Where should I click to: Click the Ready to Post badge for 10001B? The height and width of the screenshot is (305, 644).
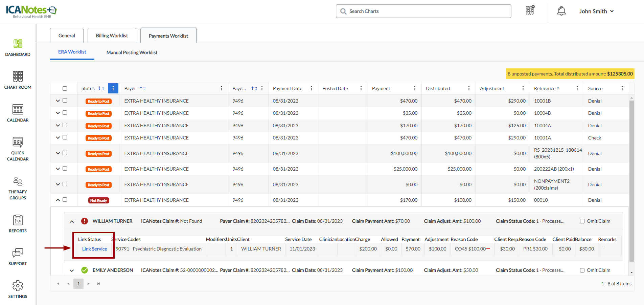coord(98,101)
